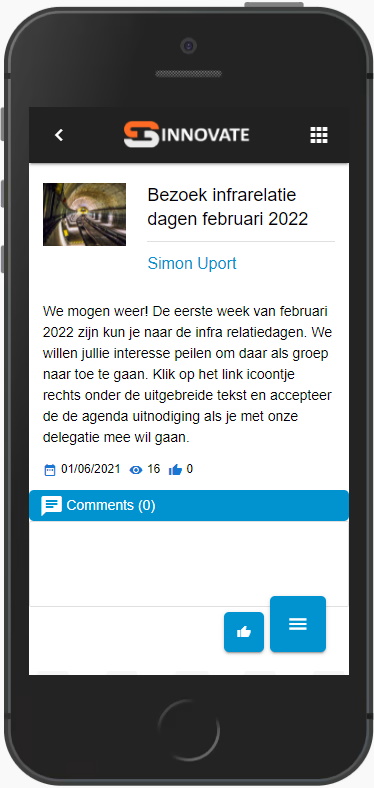Expand the Comments (0) bar
374x788 pixels.
point(189,506)
